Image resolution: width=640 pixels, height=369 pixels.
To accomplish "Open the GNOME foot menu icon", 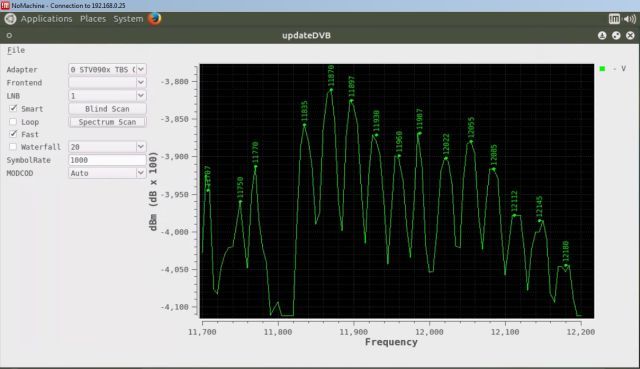I will click(x=10, y=19).
